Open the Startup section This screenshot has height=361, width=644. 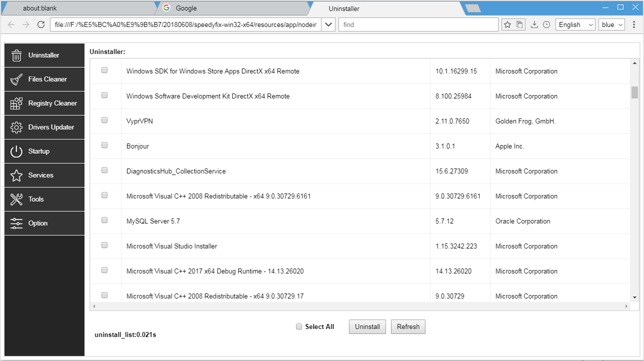pyautogui.click(x=44, y=151)
